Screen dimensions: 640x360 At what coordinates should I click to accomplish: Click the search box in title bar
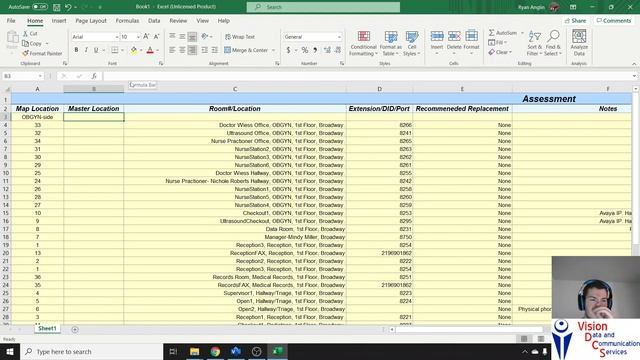click(x=323, y=7)
